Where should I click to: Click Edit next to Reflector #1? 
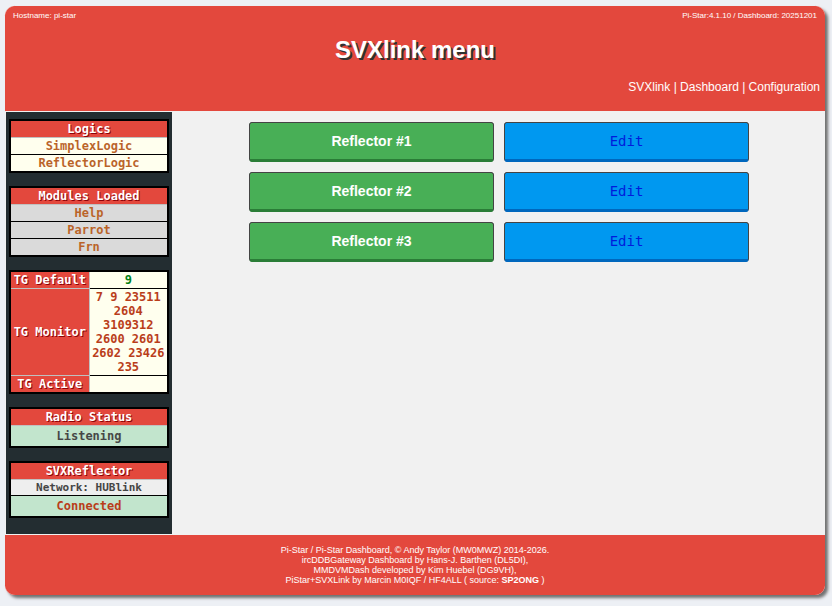(626, 142)
